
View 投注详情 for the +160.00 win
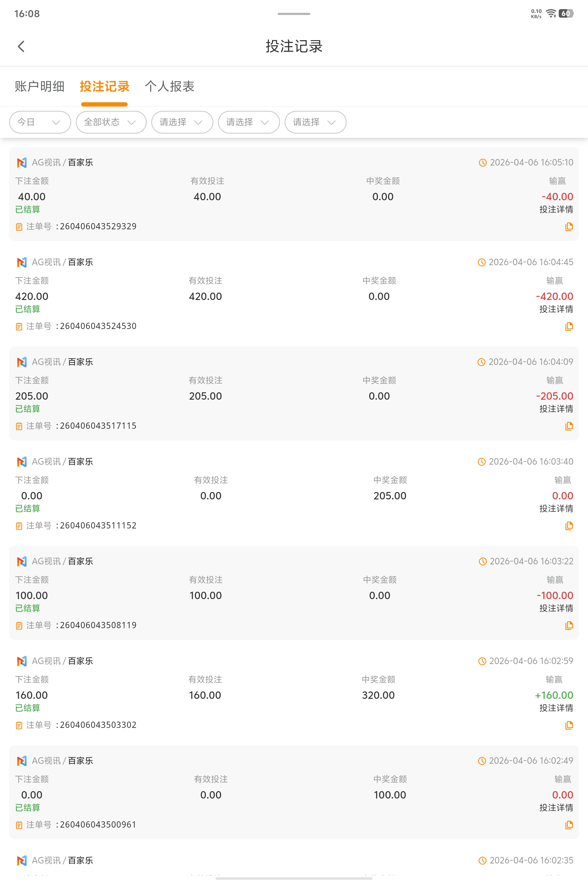(556, 708)
